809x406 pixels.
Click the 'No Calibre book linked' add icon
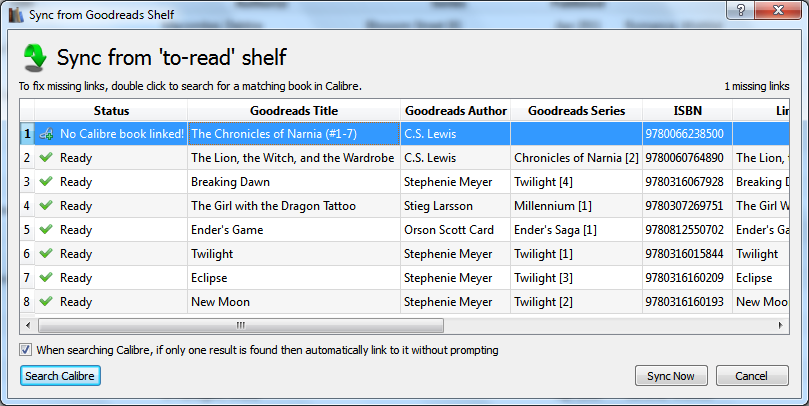46,133
